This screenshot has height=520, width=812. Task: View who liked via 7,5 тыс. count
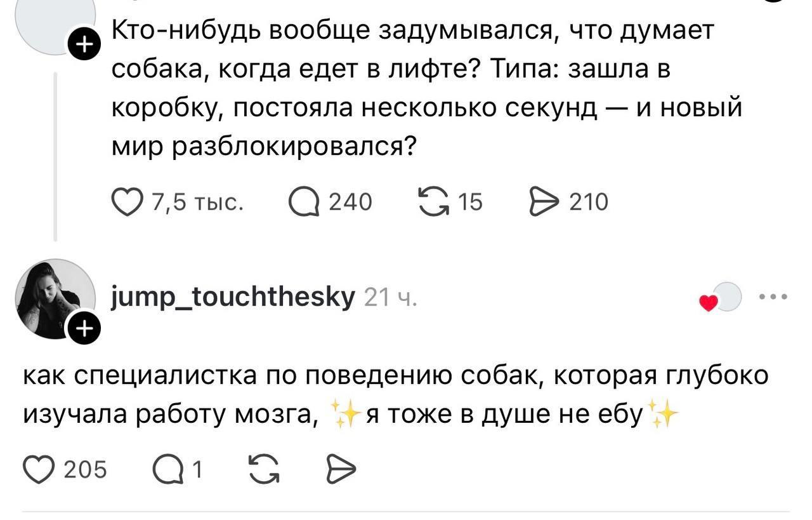(x=196, y=203)
